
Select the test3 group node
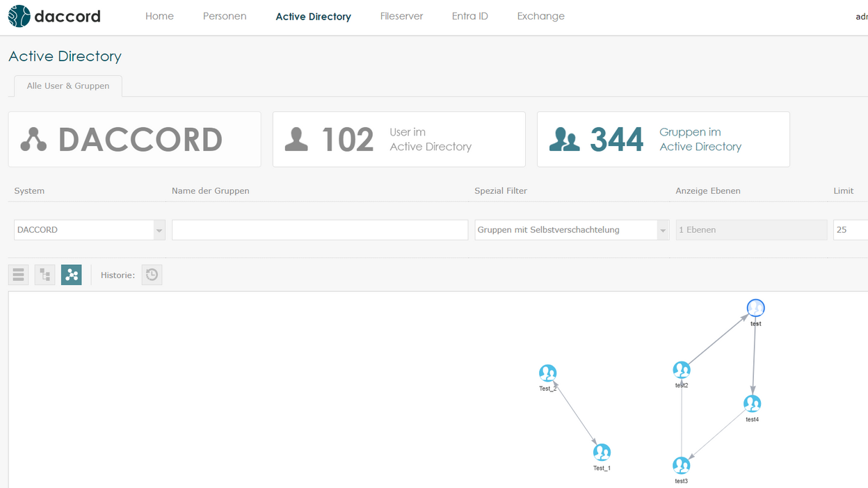pyautogui.click(x=682, y=466)
